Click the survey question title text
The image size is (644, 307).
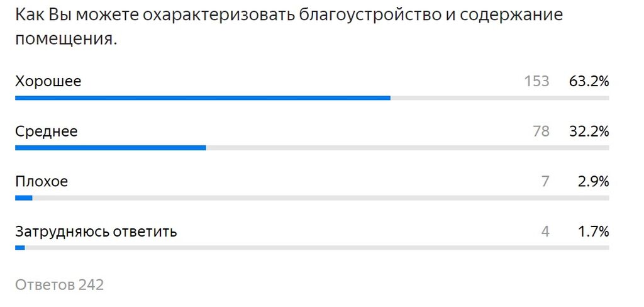[289, 27]
